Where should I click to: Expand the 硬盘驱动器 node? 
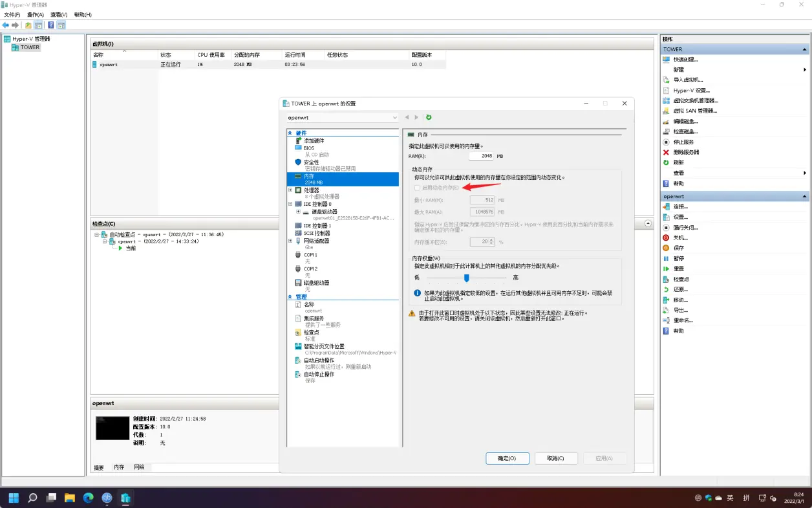point(298,212)
